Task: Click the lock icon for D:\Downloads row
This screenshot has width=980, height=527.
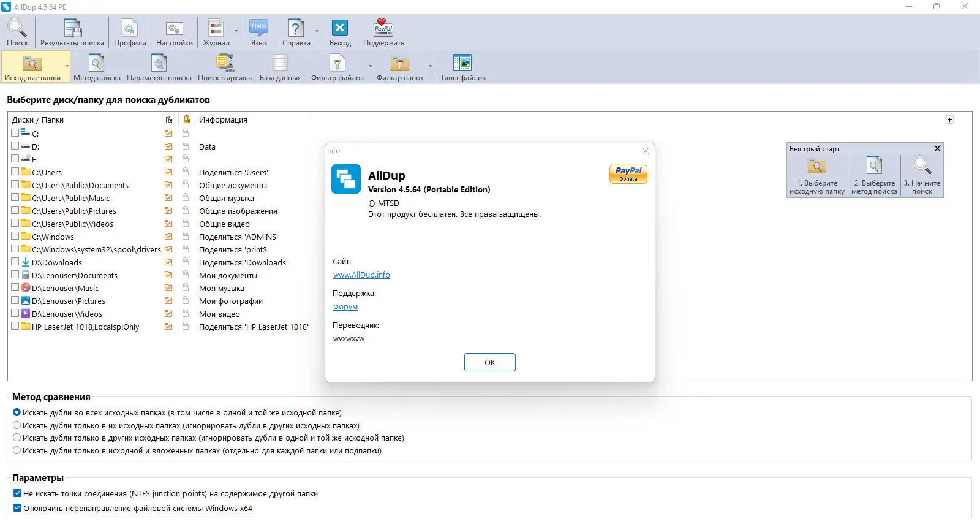Action: click(186, 262)
